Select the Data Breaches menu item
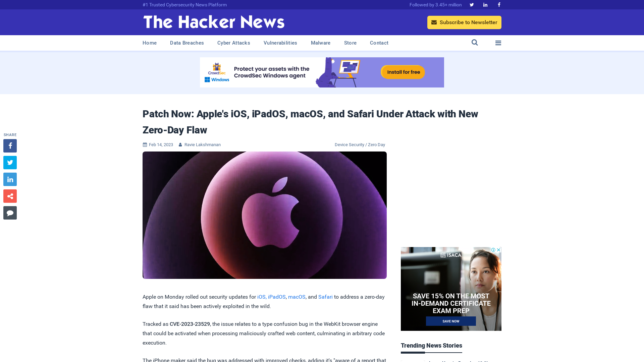The height and width of the screenshot is (362, 644). coord(186,43)
